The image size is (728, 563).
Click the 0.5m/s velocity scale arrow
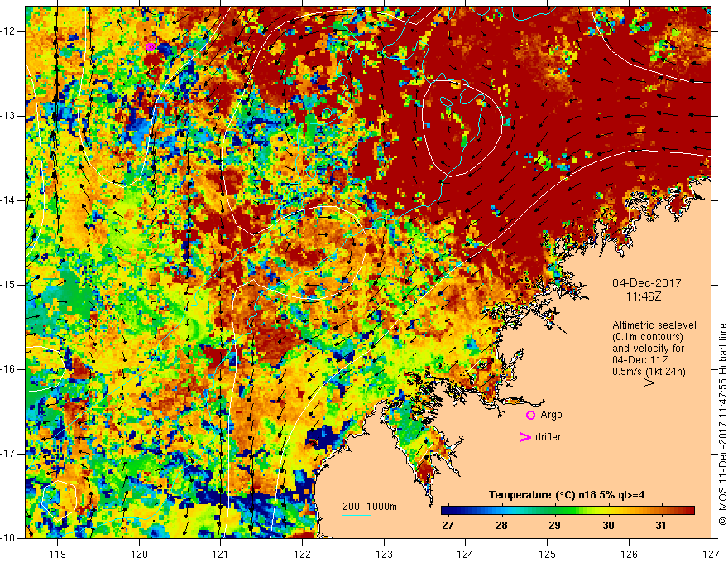[638, 383]
